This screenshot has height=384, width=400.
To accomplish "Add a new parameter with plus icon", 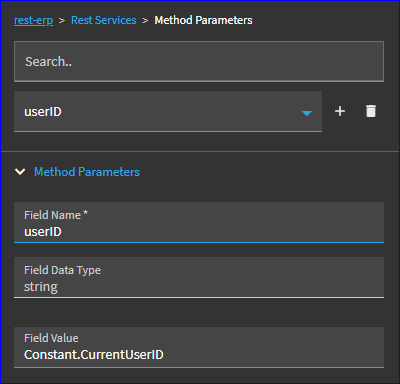I will (340, 111).
